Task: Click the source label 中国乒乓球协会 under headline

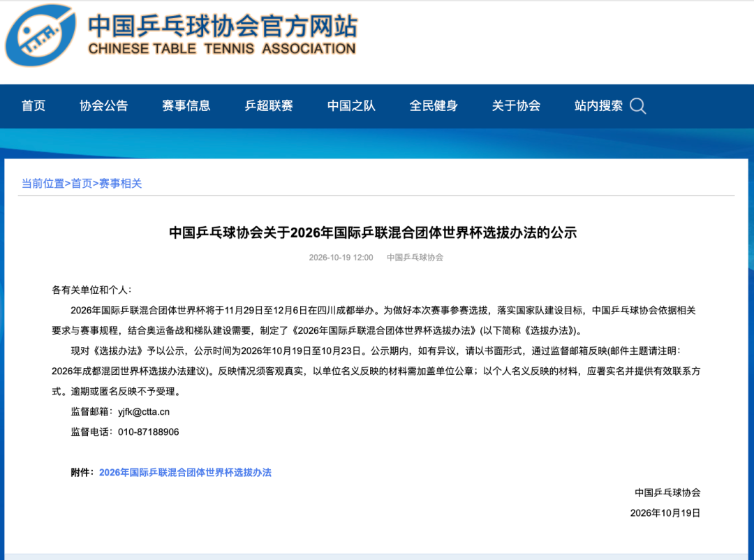Action: 415,258
